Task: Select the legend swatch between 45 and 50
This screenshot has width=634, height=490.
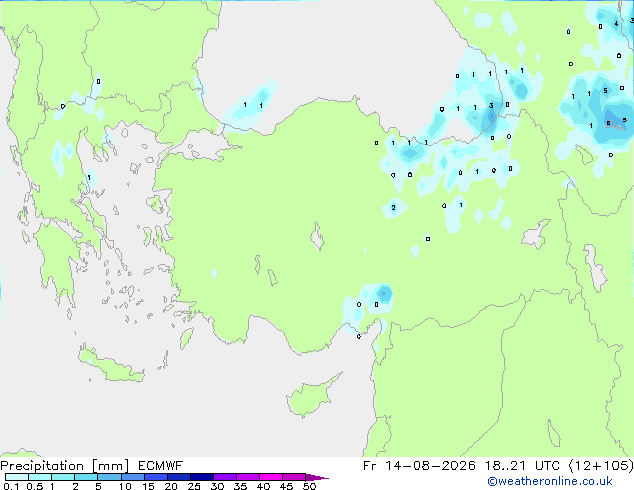Action: [x=294, y=477]
